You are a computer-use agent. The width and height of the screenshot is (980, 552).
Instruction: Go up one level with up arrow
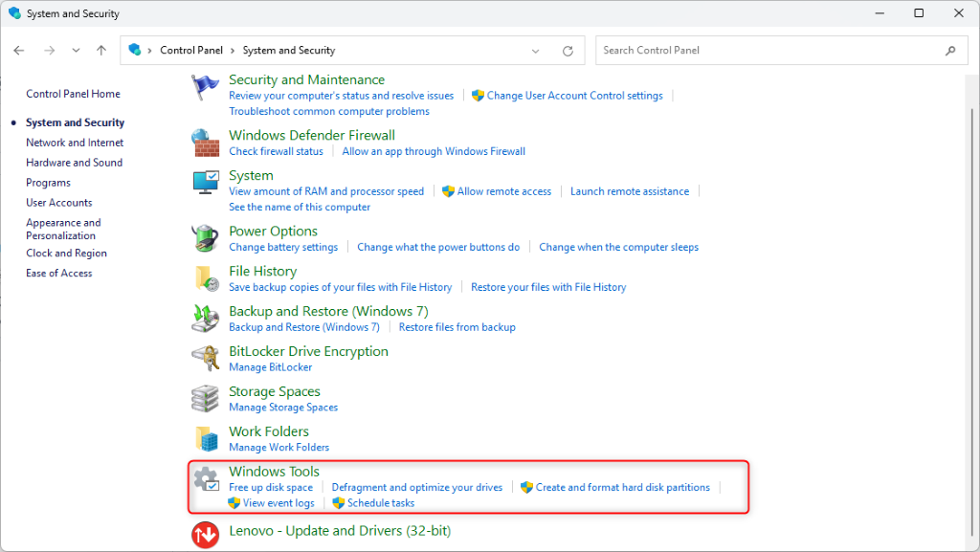click(x=101, y=51)
